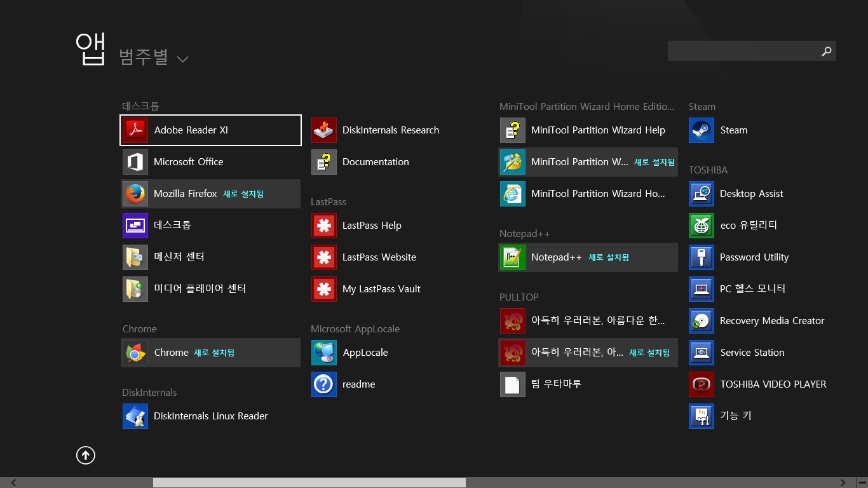Launch the Chrome app icon

135,353
